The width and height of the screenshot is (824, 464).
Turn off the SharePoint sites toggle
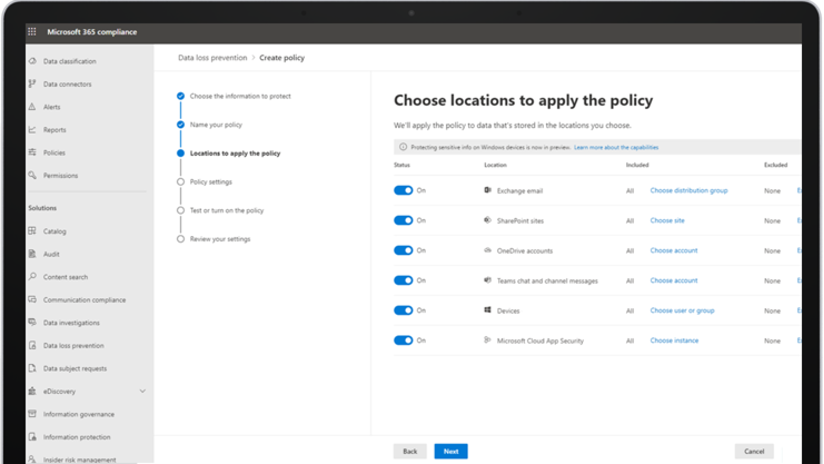pos(404,220)
